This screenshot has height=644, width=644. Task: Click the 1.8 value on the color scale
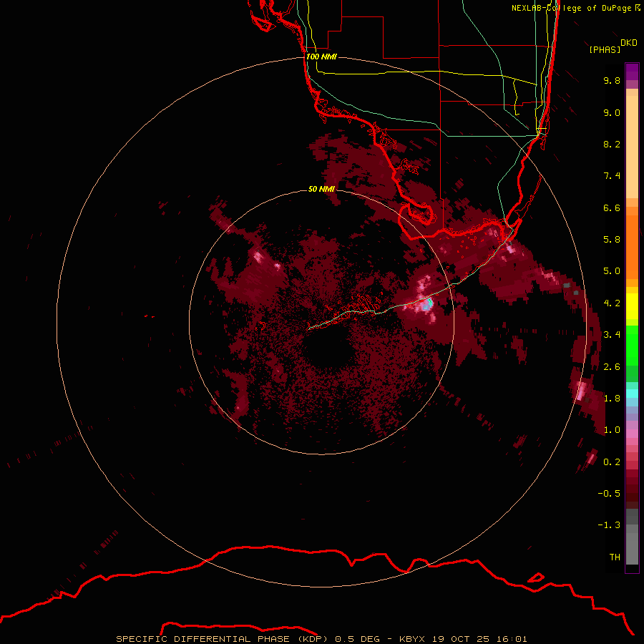pyautogui.click(x=612, y=399)
